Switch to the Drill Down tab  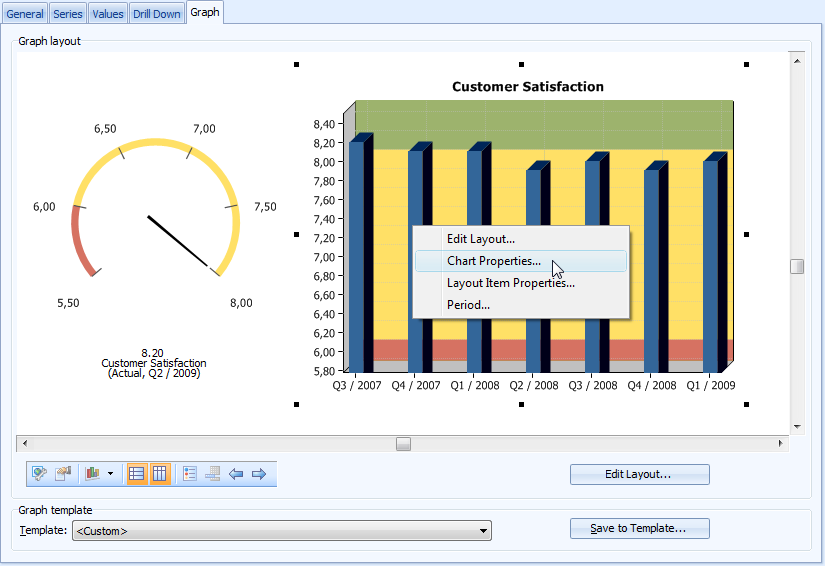[x=157, y=14]
